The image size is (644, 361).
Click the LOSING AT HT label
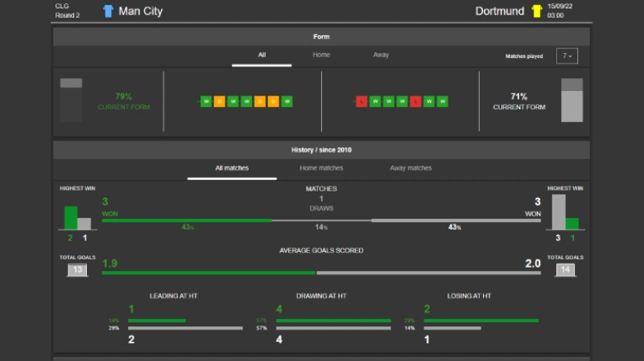click(x=469, y=296)
